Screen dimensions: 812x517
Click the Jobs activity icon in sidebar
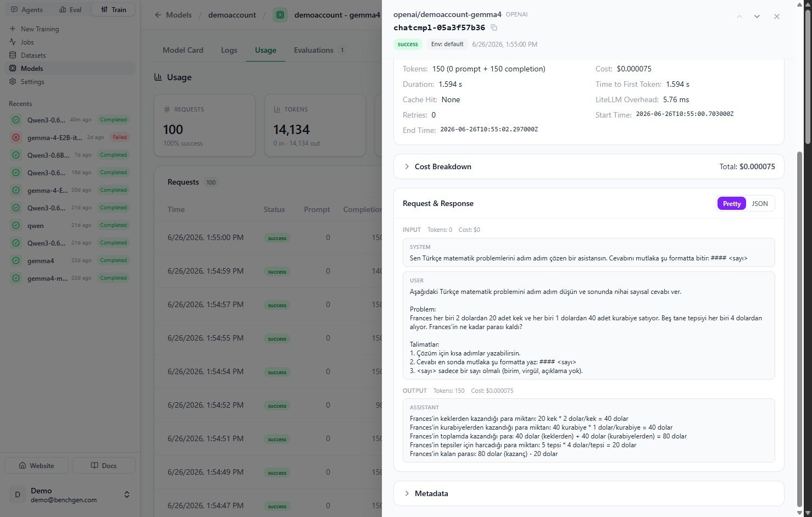coord(13,42)
